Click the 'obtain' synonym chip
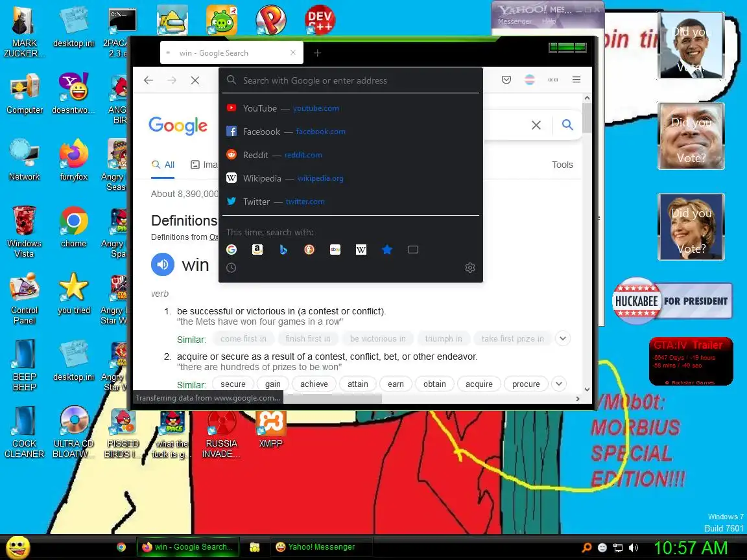This screenshot has height=560, width=747. tap(434, 384)
